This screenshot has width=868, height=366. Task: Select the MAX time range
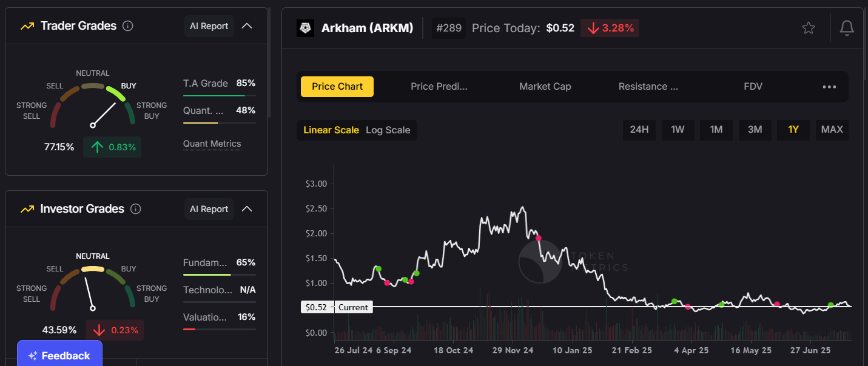click(x=832, y=130)
